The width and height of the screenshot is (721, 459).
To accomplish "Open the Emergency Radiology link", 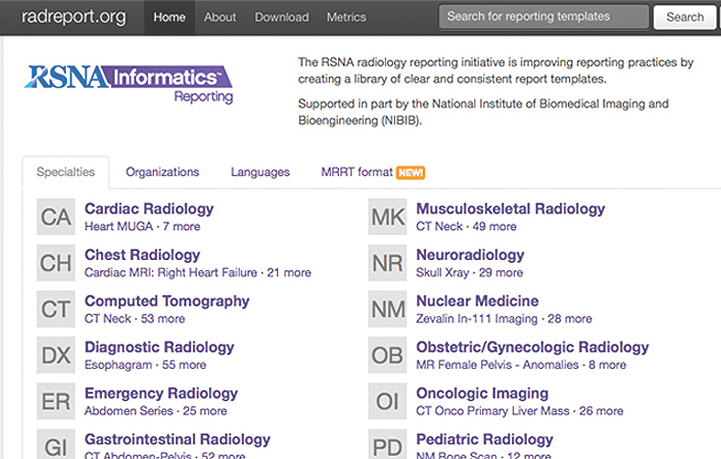I will click(161, 393).
